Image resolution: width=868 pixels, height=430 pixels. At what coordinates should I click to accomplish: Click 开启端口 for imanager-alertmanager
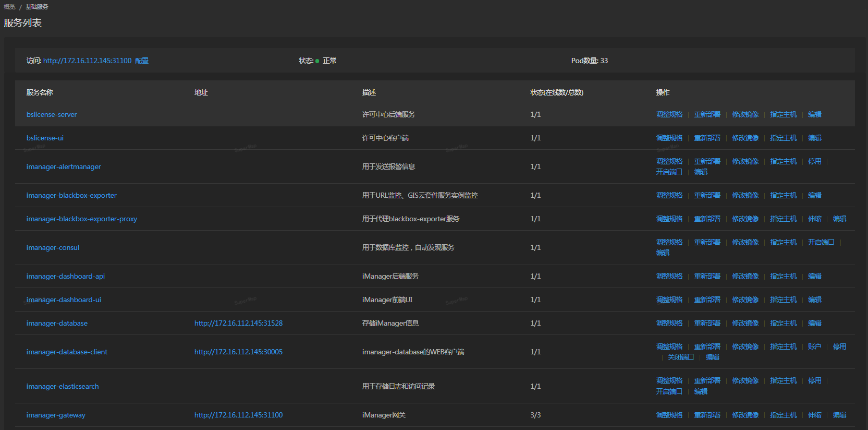[x=669, y=172]
